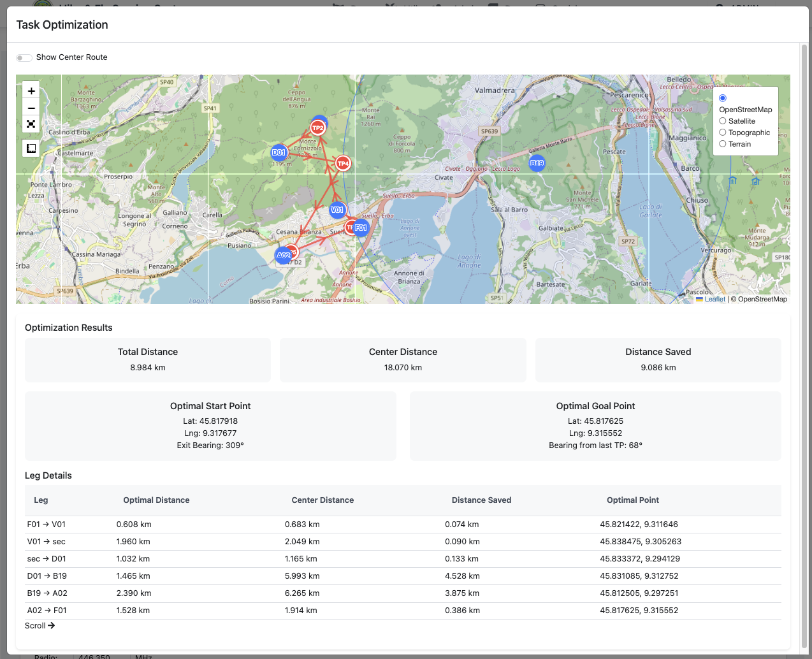Viewport: 812px width, 659px height.
Task: Select the TP4 turnpoint marker
Action: 343,164
